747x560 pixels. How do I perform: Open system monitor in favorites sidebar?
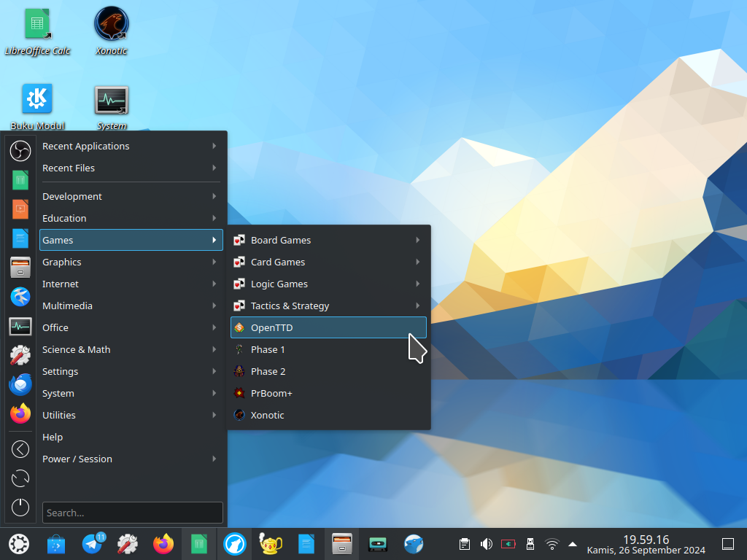click(x=20, y=326)
